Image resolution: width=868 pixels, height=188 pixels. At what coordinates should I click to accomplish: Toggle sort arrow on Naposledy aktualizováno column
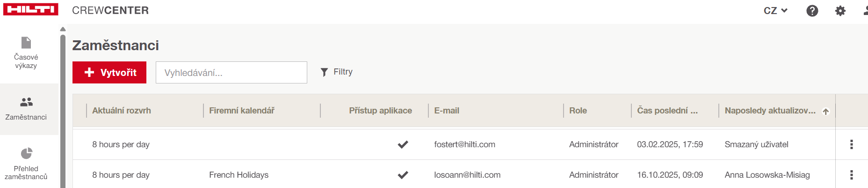826,111
